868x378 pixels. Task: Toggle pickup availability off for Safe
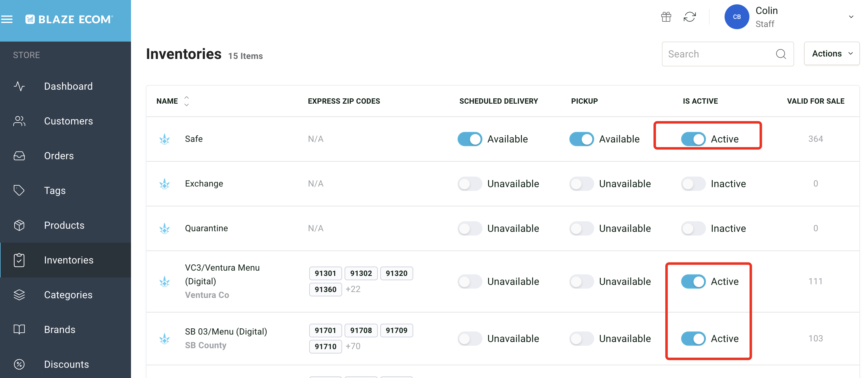(581, 139)
